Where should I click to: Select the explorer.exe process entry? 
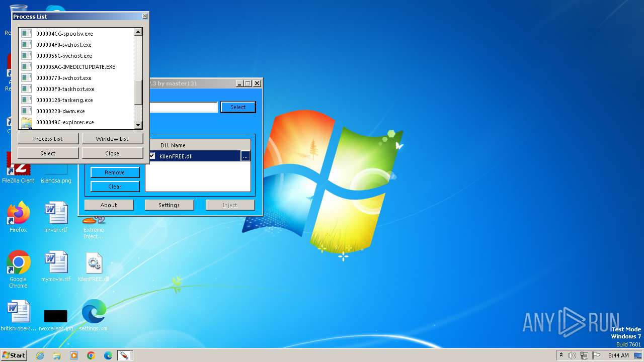65,122
